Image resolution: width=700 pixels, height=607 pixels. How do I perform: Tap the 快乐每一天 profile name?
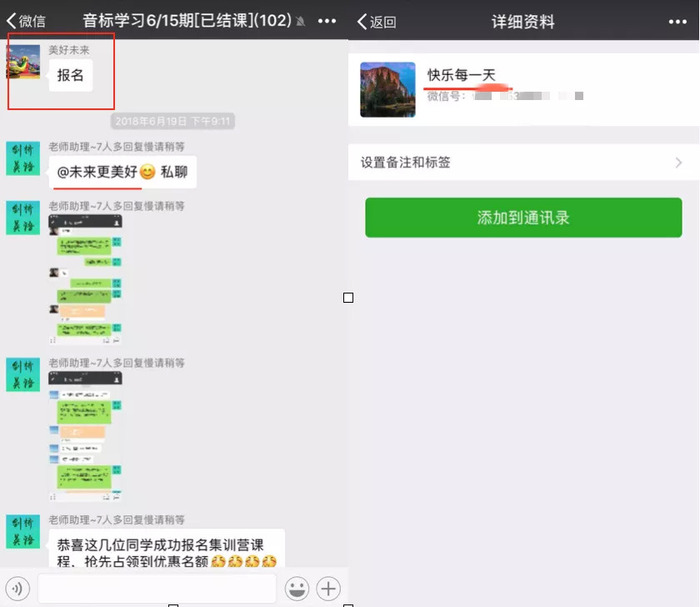pos(461,75)
